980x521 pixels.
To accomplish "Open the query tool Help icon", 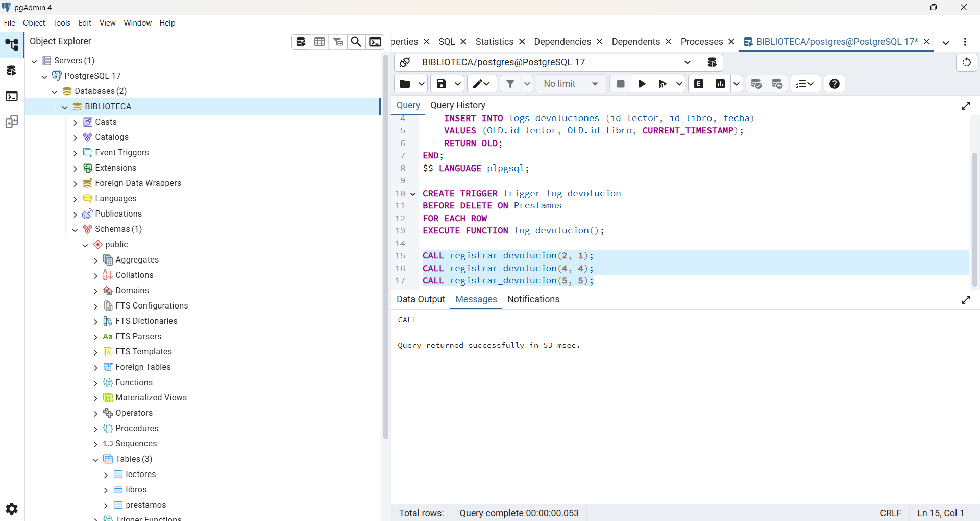I will point(835,84).
